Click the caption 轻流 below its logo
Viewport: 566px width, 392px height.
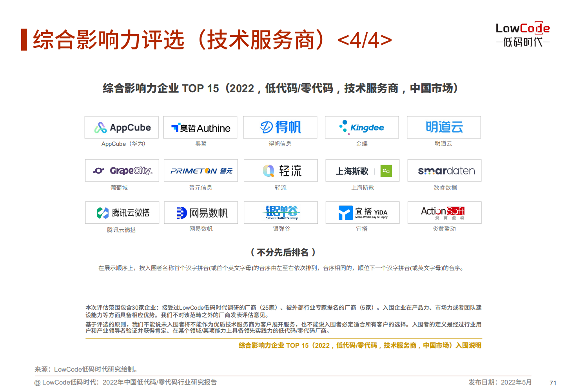281,188
